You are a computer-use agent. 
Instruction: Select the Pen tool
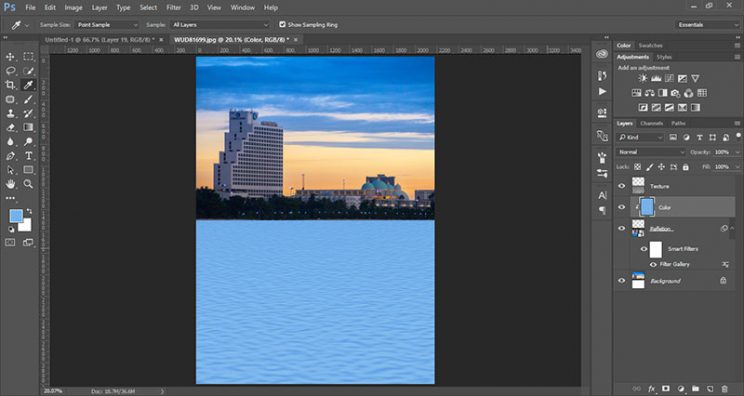pyautogui.click(x=10, y=156)
